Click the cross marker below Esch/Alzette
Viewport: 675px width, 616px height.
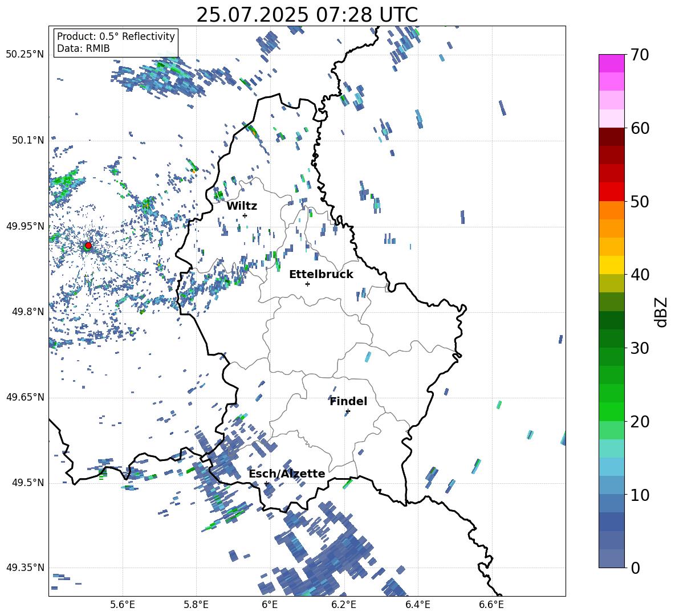coord(266,483)
